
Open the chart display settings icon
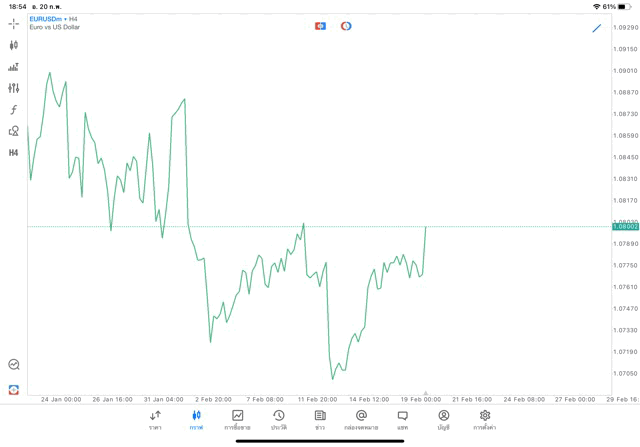tap(13, 67)
